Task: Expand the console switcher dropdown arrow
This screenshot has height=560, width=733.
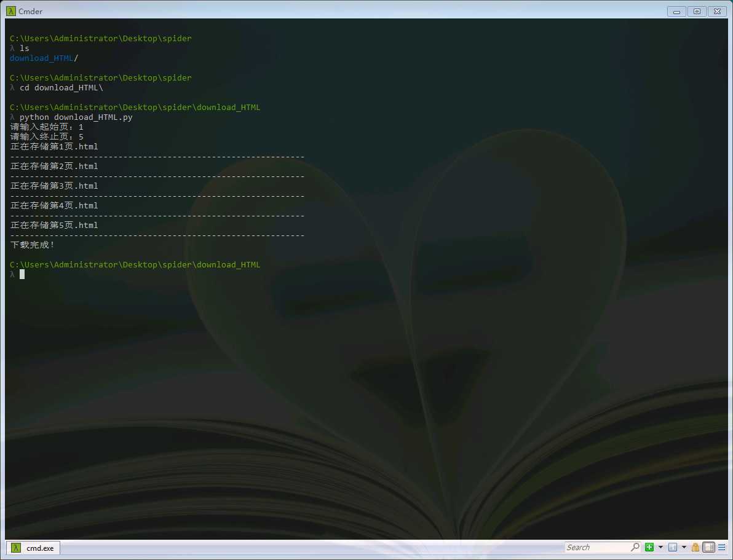Action: coord(684,547)
